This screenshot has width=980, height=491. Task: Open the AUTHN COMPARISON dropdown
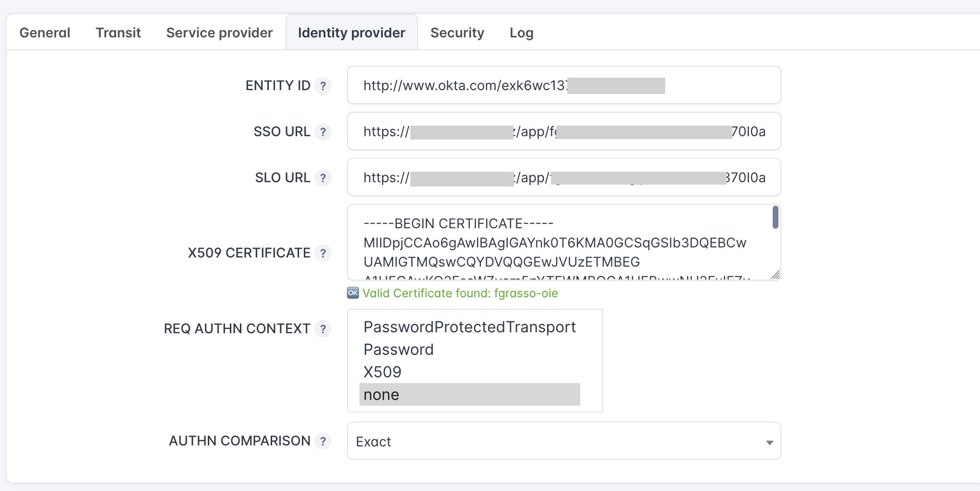(563, 441)
